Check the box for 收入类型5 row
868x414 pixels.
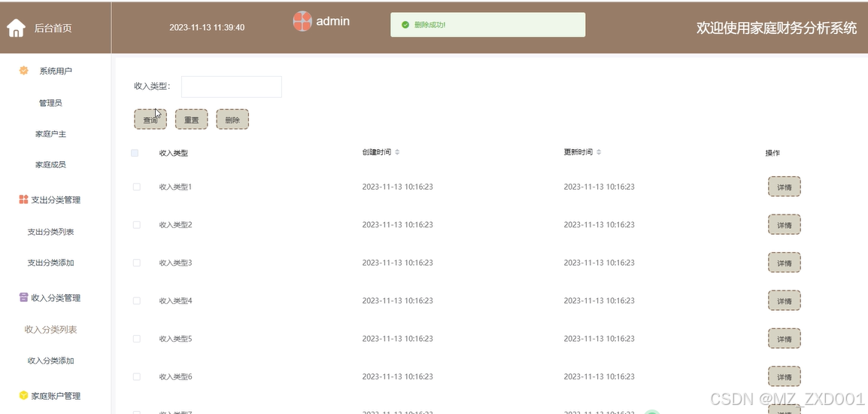tap(137, 339)
